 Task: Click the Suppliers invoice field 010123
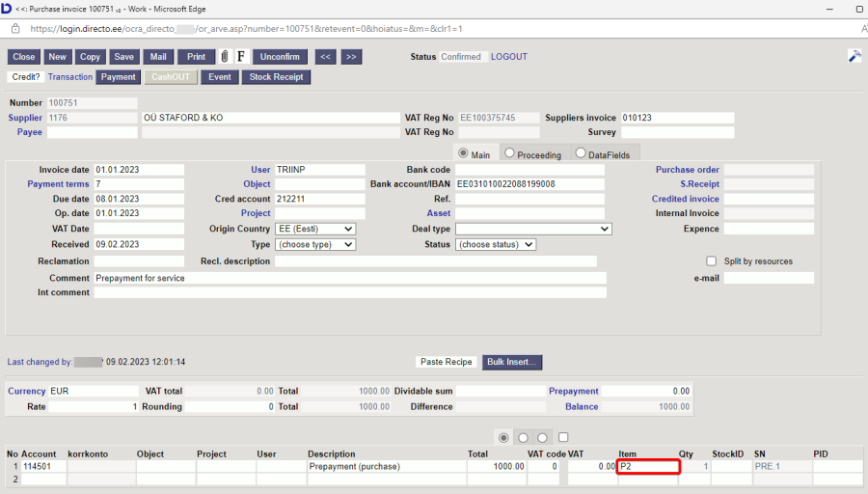coord(678,118)
